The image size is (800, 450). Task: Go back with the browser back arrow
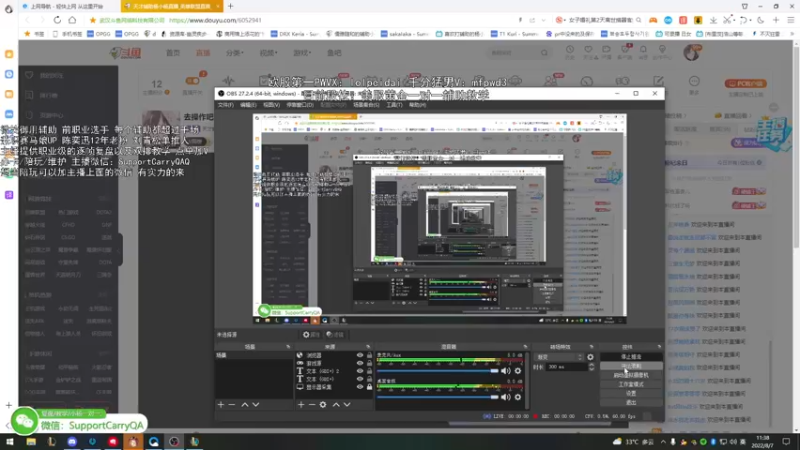[x=27, y=20]
